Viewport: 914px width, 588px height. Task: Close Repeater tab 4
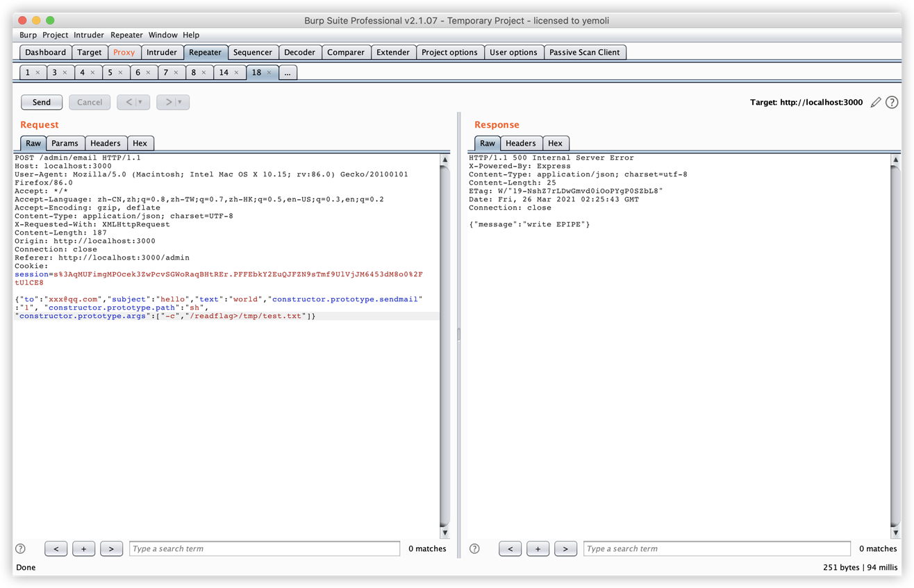pyautogui.click(x=92, y=72)
